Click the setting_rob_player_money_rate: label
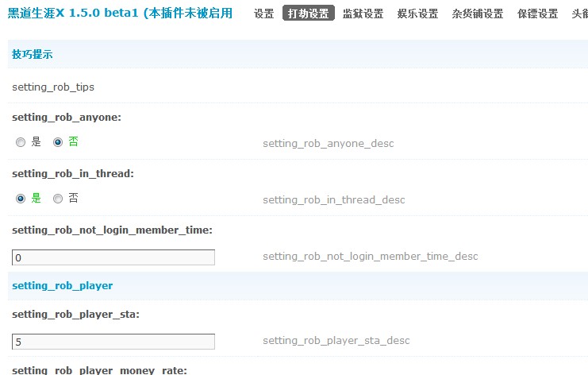 click(99, 370)
